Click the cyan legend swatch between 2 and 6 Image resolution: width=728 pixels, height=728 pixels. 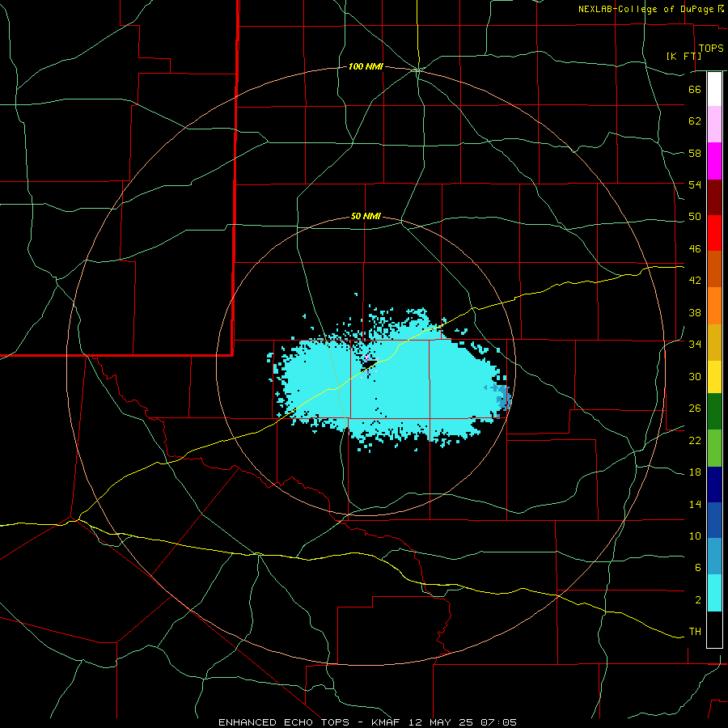click(714, 593)
